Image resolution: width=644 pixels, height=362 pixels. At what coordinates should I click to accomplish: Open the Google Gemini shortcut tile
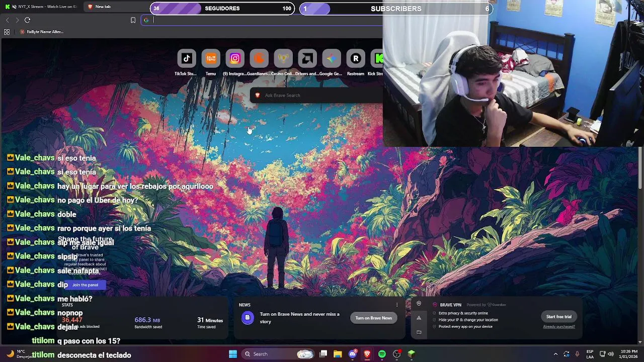tap(332, 59)
